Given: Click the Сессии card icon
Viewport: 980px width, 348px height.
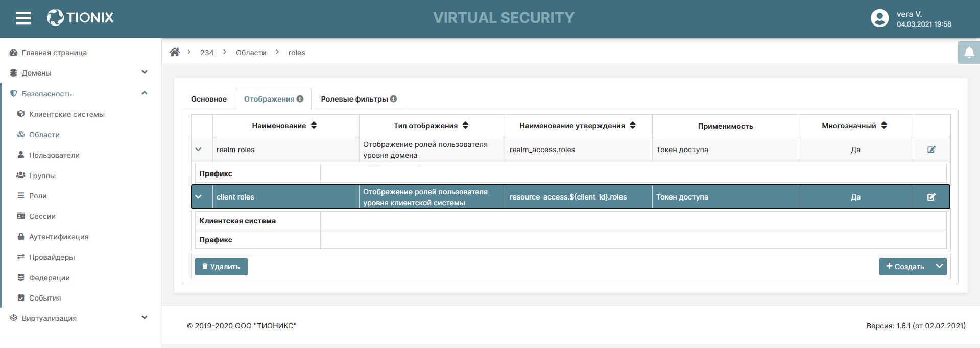Looking at the screenshot, I should [21, 216].
